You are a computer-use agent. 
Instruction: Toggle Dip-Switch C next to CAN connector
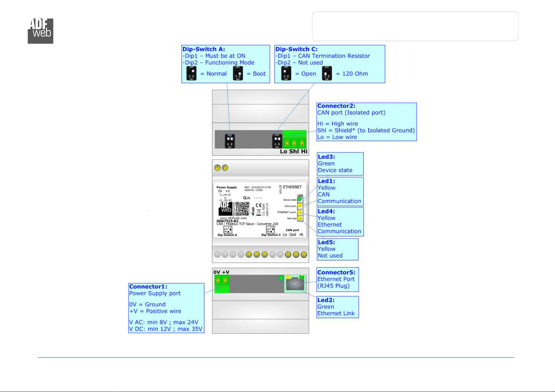[277, 141]
